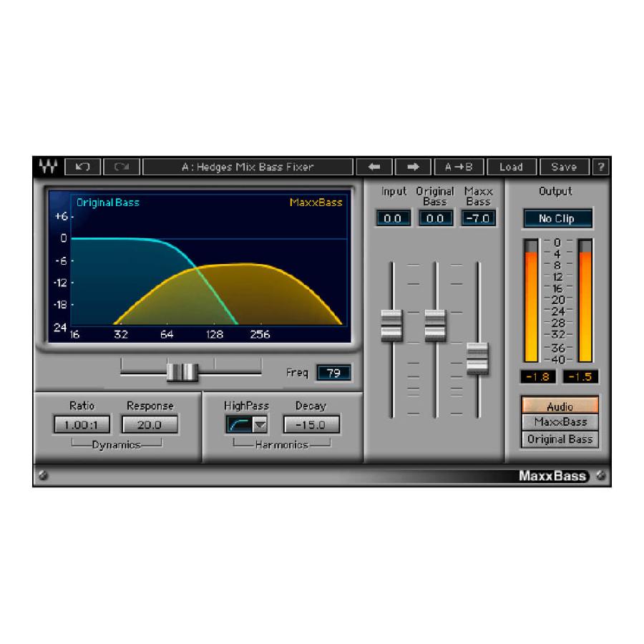
Task: Click the Maxx Bass fader handle
Action: pos(478,358)
